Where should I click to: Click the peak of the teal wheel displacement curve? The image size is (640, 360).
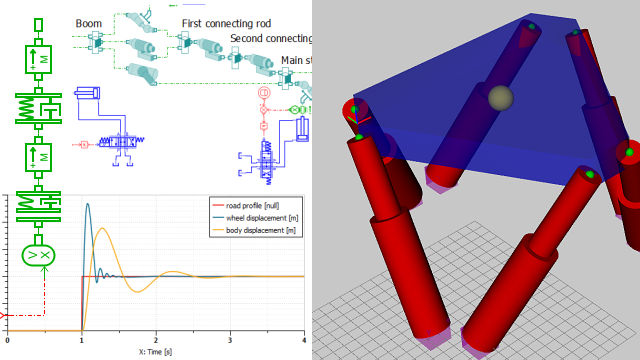pyautogui.click(x=87, y=204)
